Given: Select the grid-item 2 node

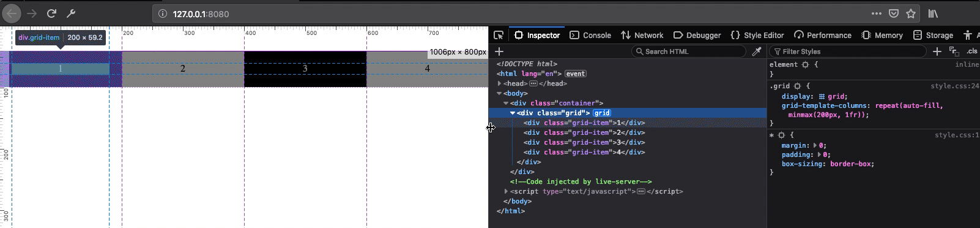Looking at the screenshot, I should (584, 132).
